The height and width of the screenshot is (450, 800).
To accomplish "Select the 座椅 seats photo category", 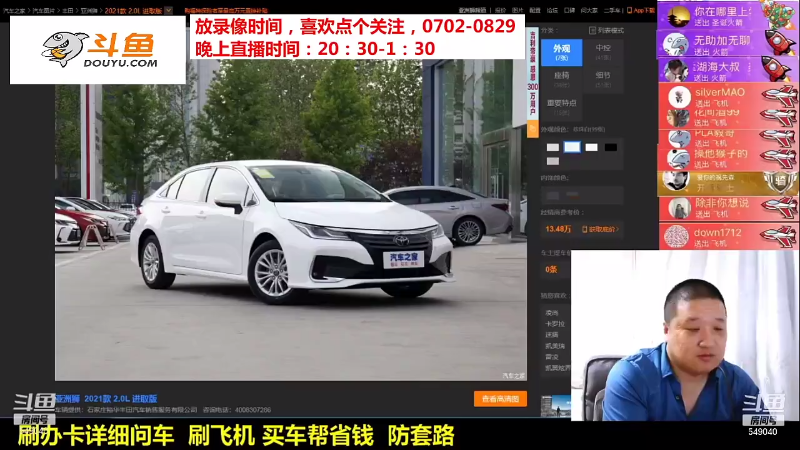I will pos(561,79).
